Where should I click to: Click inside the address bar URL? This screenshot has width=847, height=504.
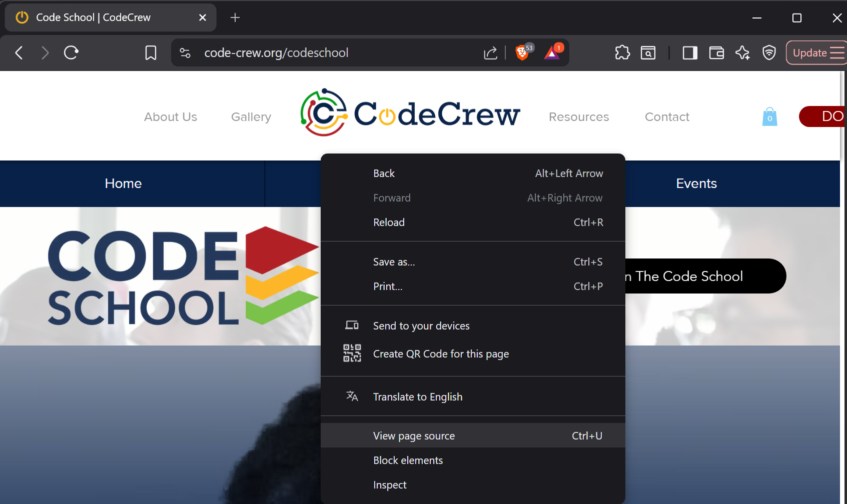(276, 52)
